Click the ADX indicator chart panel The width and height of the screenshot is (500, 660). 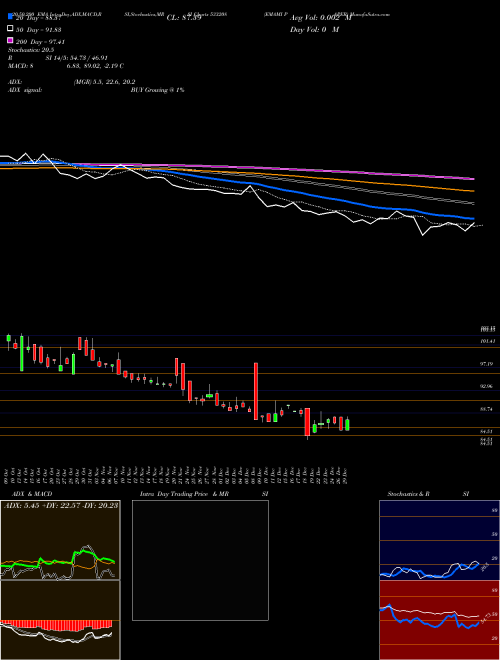coord(60,540)
